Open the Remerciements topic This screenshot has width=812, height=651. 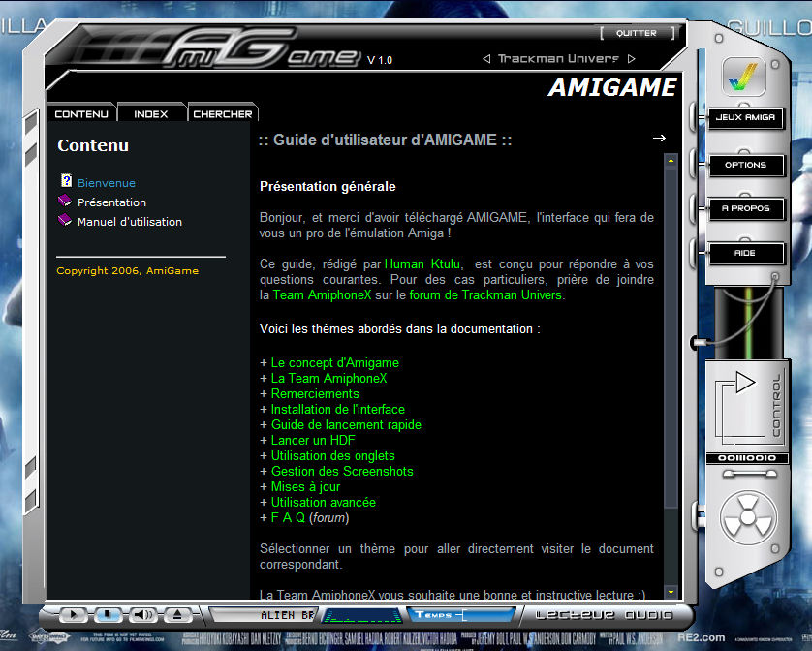[x=315, y=394]
